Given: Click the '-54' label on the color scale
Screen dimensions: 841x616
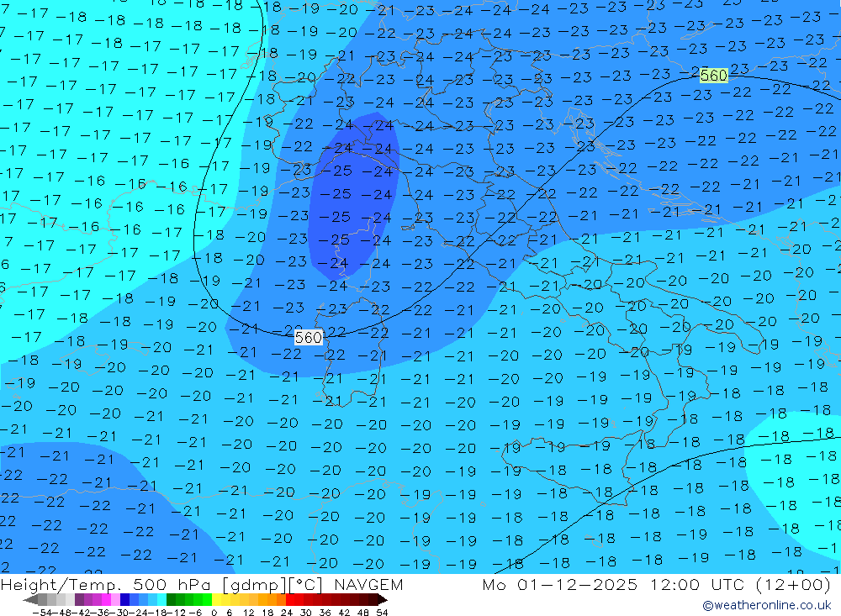Looking at the screenshot, I should tap(43, 613).
